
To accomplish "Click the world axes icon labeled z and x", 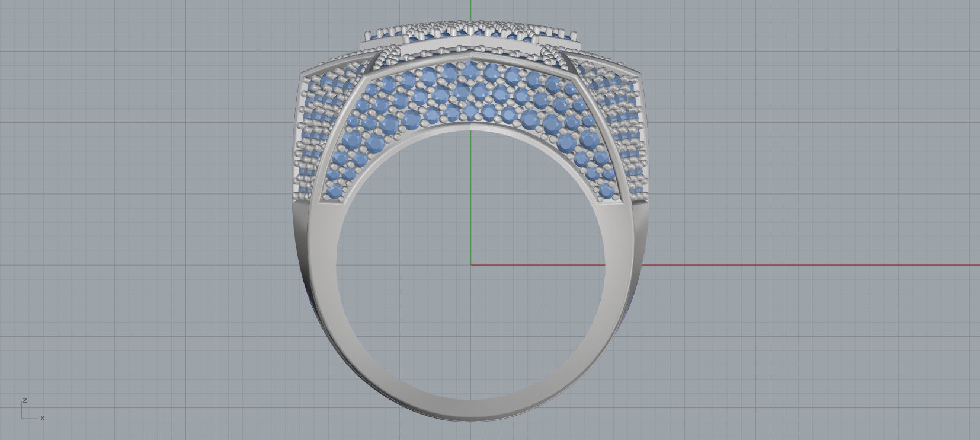I will click(x=33, y=410).
